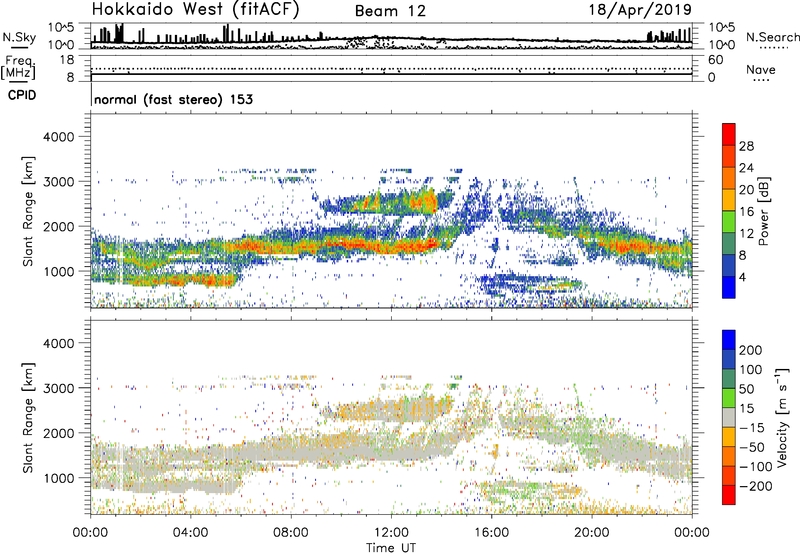Select the green 12-16 dB Power colorbar segment

(x=729, y=222)
